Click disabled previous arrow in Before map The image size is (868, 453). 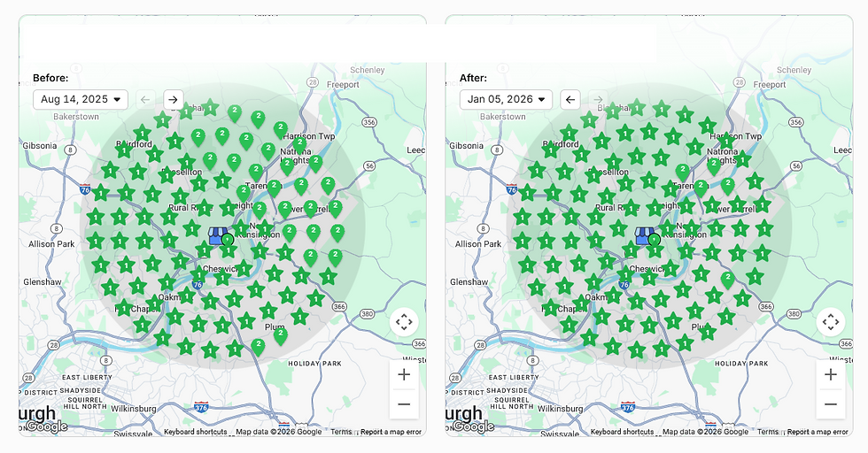[x=145, y=100]
